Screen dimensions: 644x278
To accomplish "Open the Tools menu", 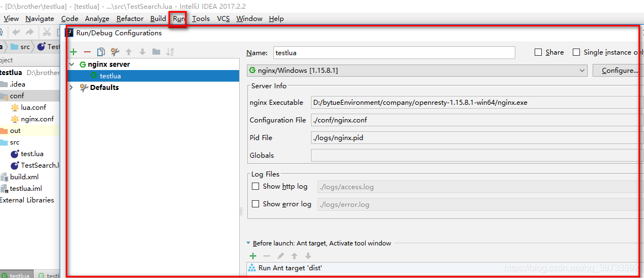I will (201, 18).
